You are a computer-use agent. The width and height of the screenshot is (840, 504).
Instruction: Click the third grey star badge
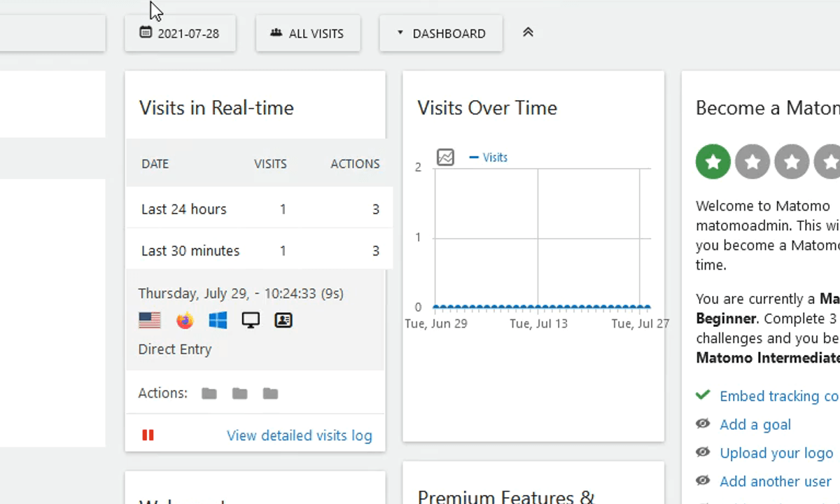[x=792, y=162]
